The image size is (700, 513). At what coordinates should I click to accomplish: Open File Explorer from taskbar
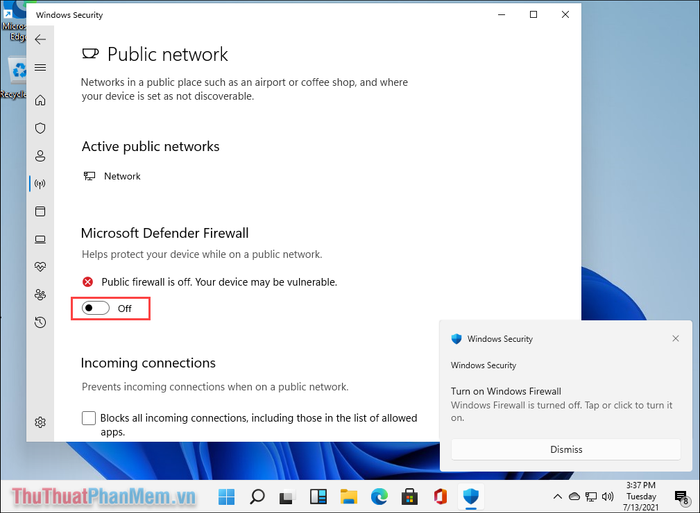click(349, 496)
